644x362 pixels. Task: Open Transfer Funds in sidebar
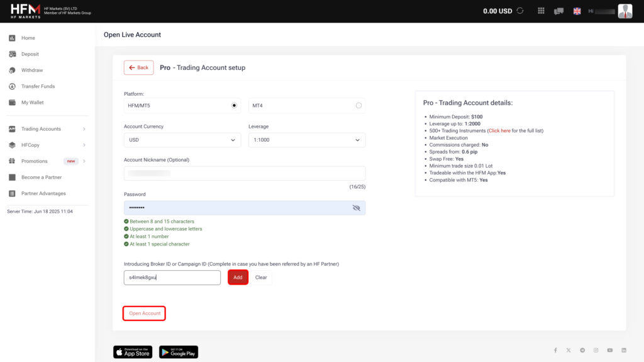pyautogui.click(x=38, y=86)
